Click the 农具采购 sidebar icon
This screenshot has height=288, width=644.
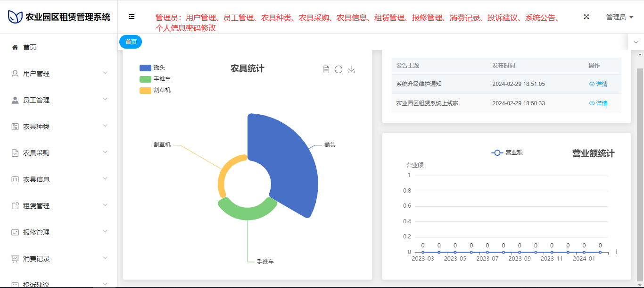15,153
